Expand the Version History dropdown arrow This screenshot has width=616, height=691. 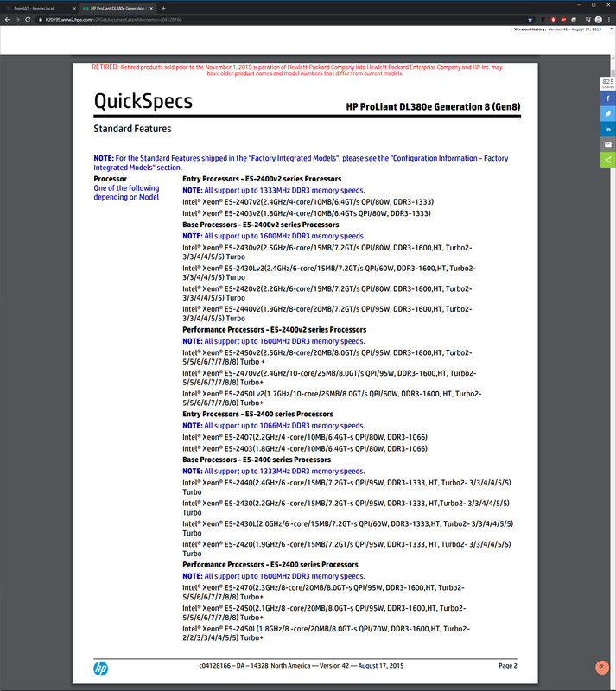click(611, 29)
